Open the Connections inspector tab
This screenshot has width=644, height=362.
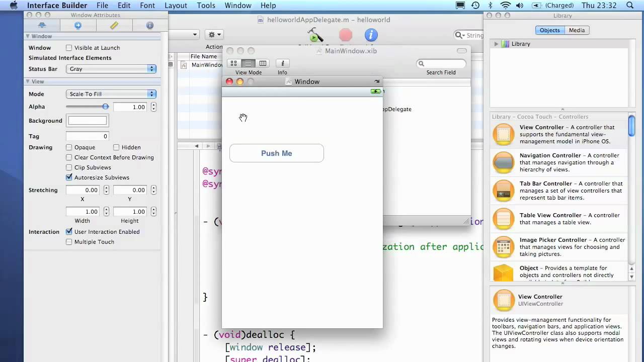point(78,25)
